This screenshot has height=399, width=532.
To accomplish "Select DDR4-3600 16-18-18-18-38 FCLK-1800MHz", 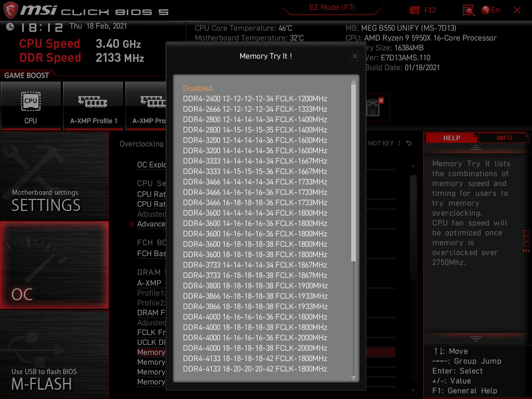I will coord(255,244).
